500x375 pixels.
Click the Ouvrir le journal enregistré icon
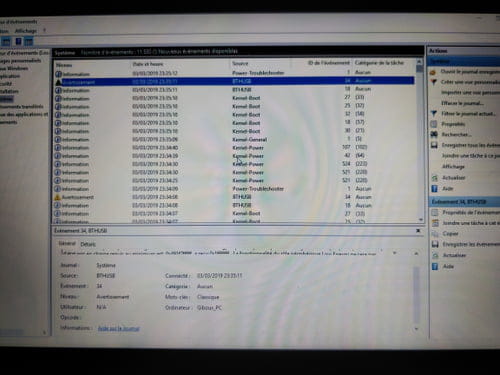pyautogui.click(x=433, y=72)
